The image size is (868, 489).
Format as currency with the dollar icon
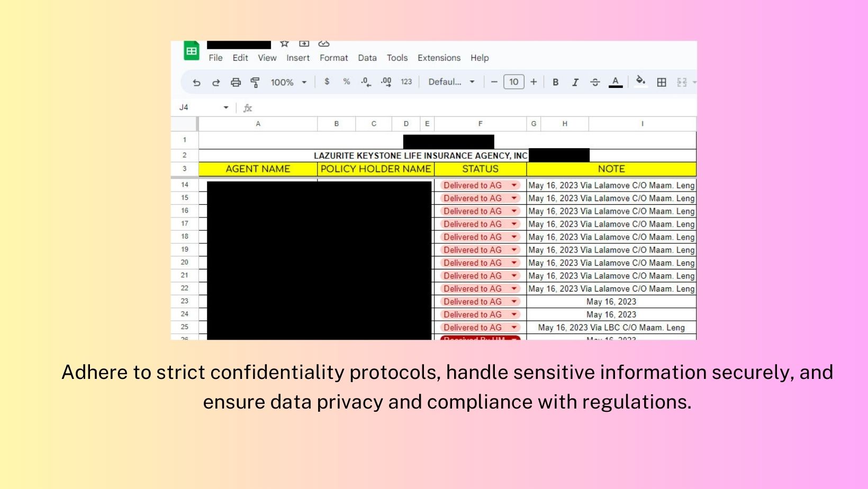click(327, 81)
